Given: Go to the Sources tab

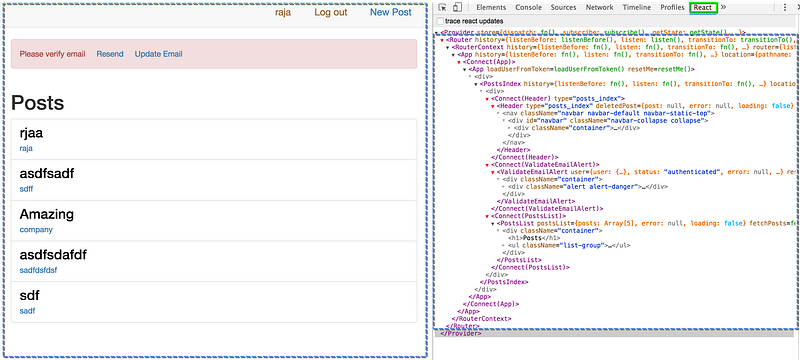Looking at the screenshot, I should (x=563, y=7).
